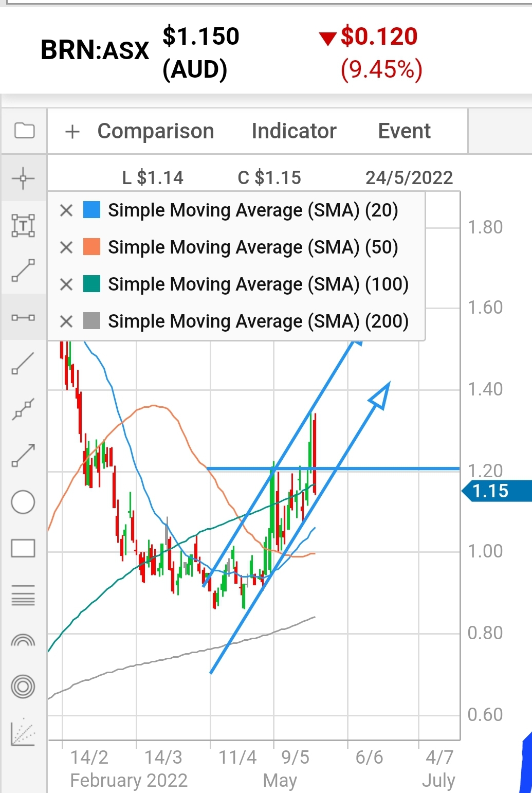Select the trend line segment tool
The width and height of the screenshot is (532, 793).
(23, 271)
